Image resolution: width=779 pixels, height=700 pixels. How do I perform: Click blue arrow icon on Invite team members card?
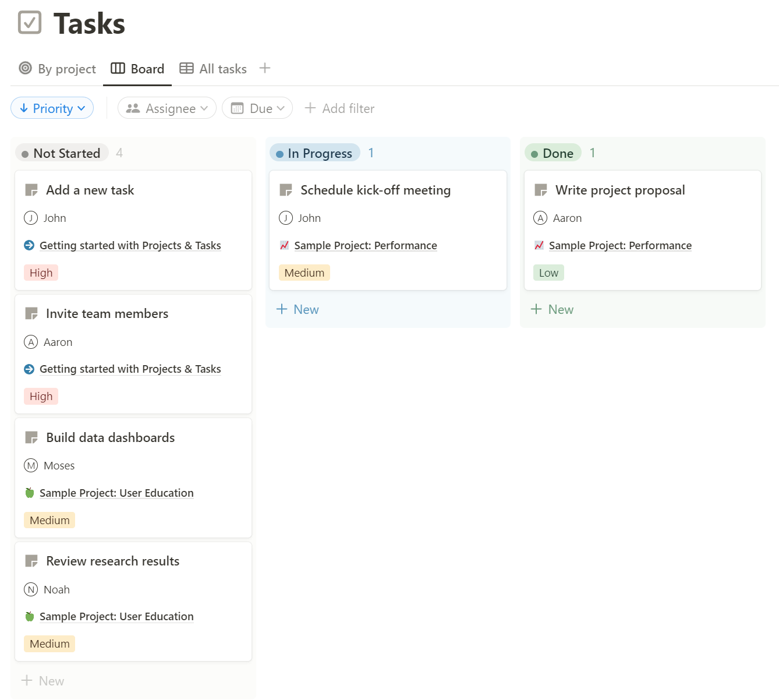click(x=29, y=369)
